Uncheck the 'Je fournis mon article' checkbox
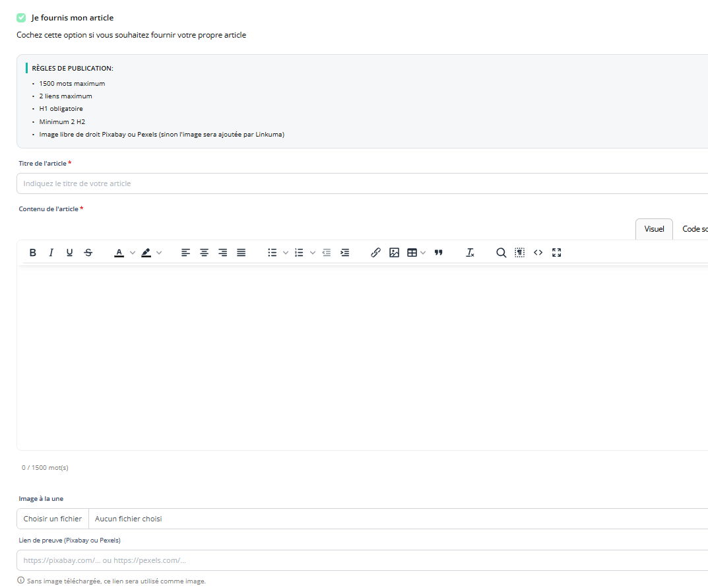The height and width of the screenshot is (588, 708). (x=21, y=18)
